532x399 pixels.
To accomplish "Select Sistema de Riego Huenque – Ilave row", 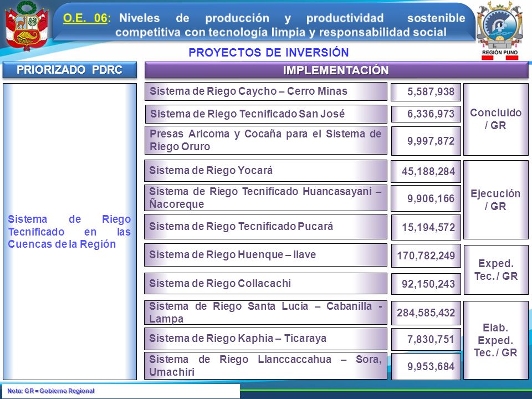I will [x=265, y=255].
